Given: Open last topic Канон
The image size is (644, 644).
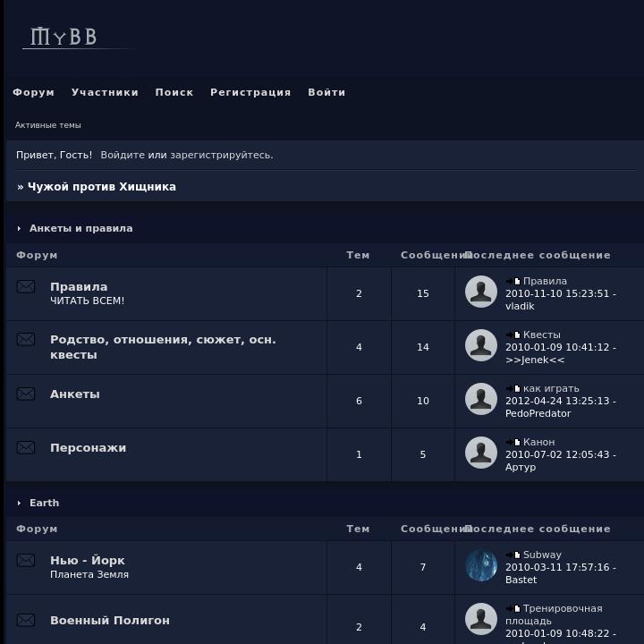Looking at the screenshot, I should pos(538,443).
